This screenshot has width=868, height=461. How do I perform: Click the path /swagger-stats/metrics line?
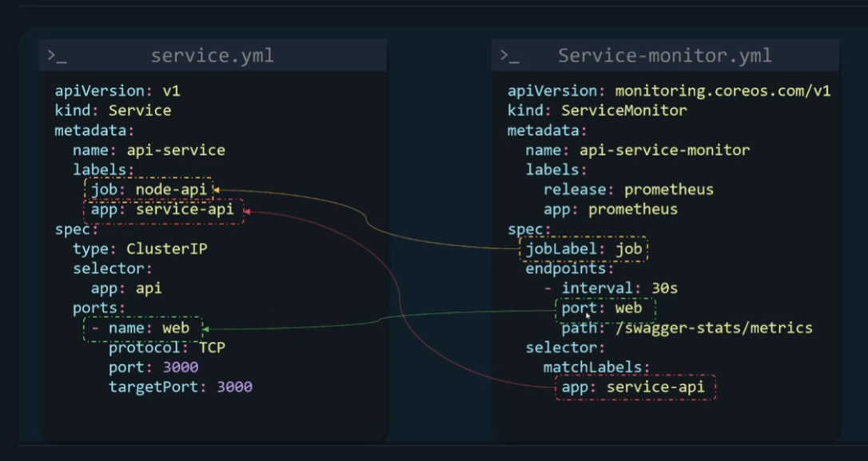[687, 328]
